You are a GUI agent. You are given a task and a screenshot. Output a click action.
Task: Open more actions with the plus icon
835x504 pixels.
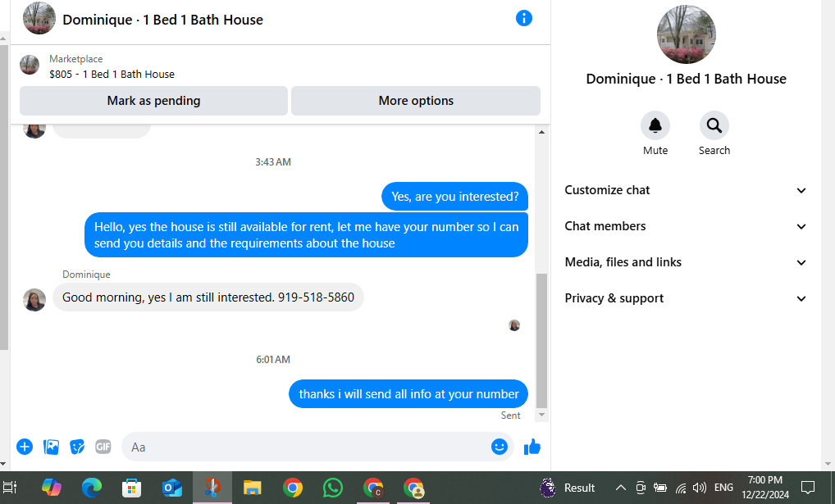(25, 447)
